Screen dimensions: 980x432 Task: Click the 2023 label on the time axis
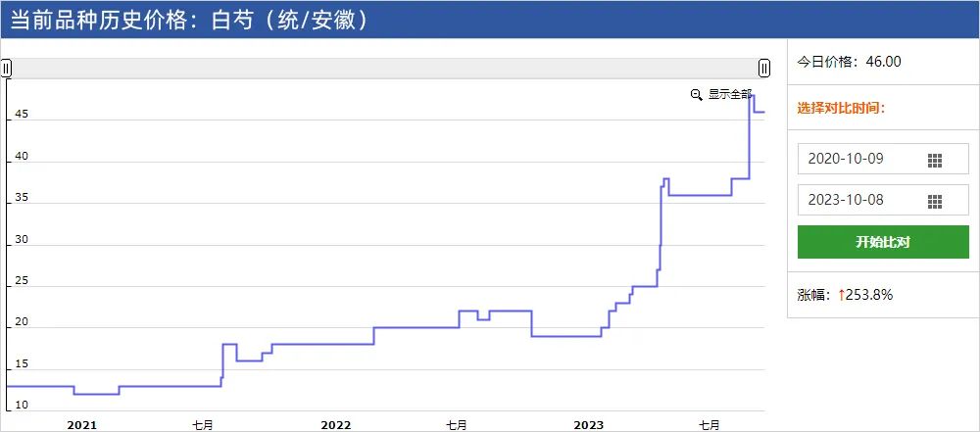tap(588, 424)
